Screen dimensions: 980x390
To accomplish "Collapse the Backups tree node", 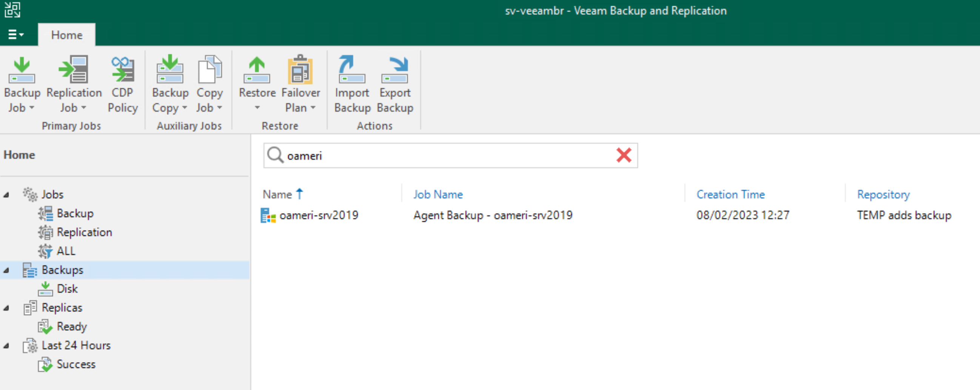I will [x=6, y=271].
